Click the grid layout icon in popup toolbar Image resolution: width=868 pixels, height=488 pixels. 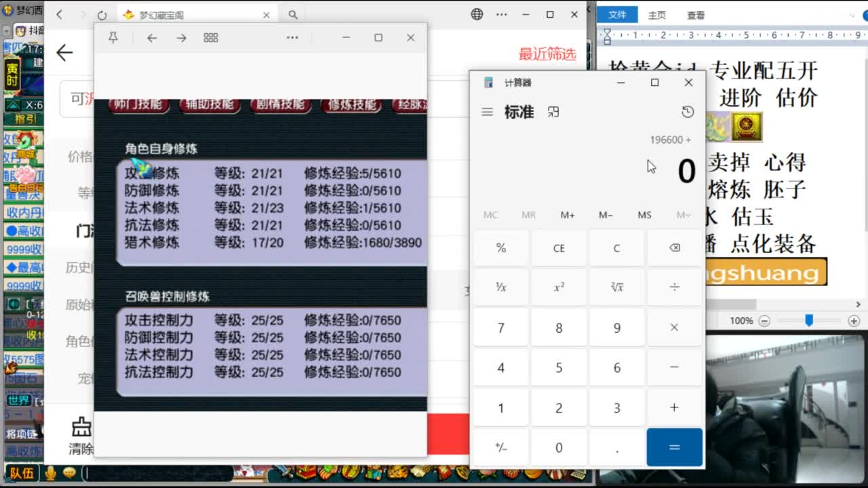tap(210, 37)
